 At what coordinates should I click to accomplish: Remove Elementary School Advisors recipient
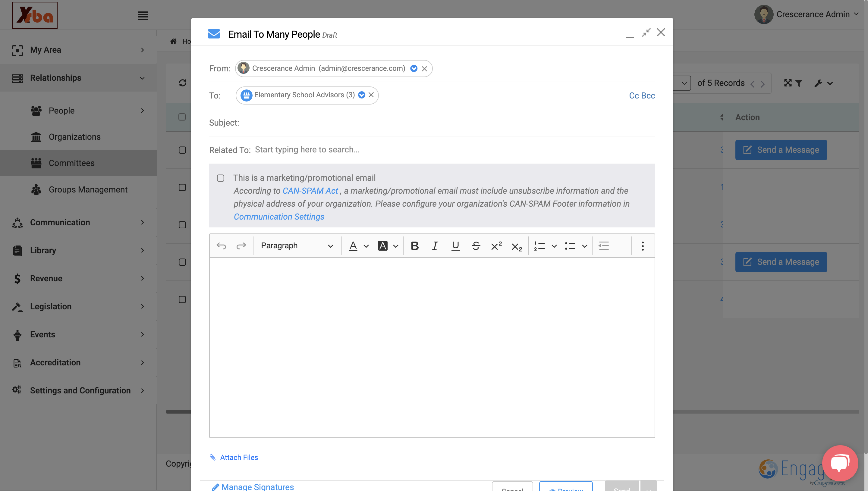pos(371,95)
